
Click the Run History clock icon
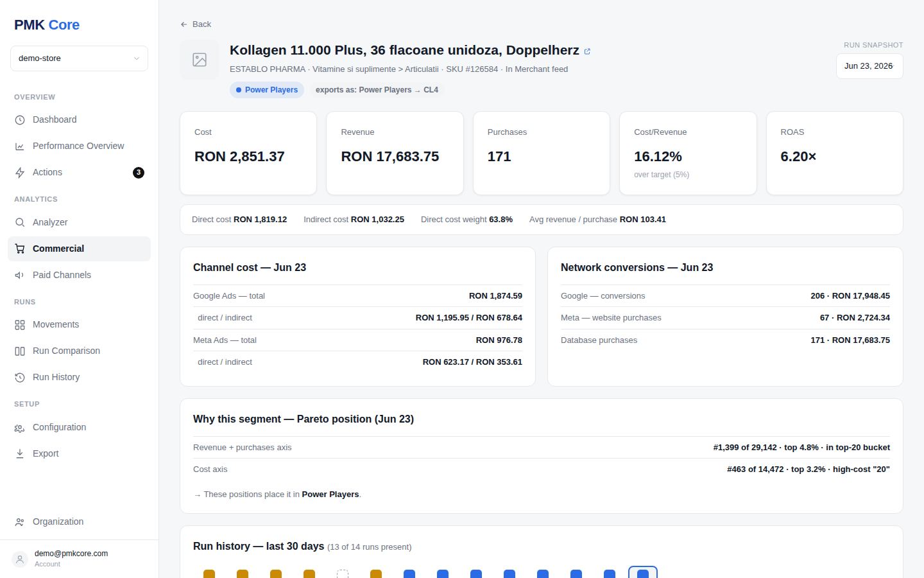tap(20, 378)
